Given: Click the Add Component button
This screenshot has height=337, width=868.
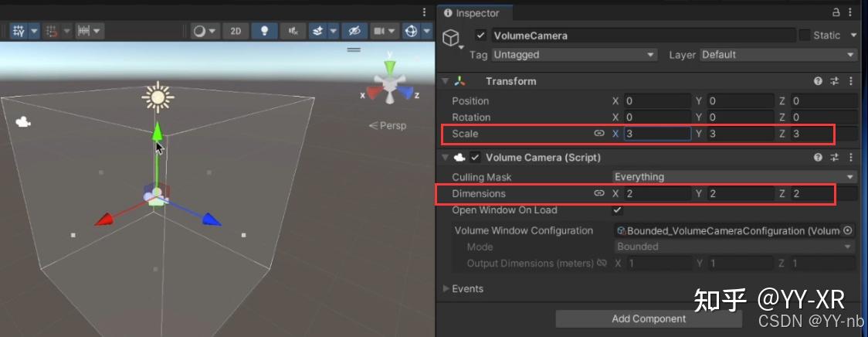Looking at the screenshot, I should point(649,318).
